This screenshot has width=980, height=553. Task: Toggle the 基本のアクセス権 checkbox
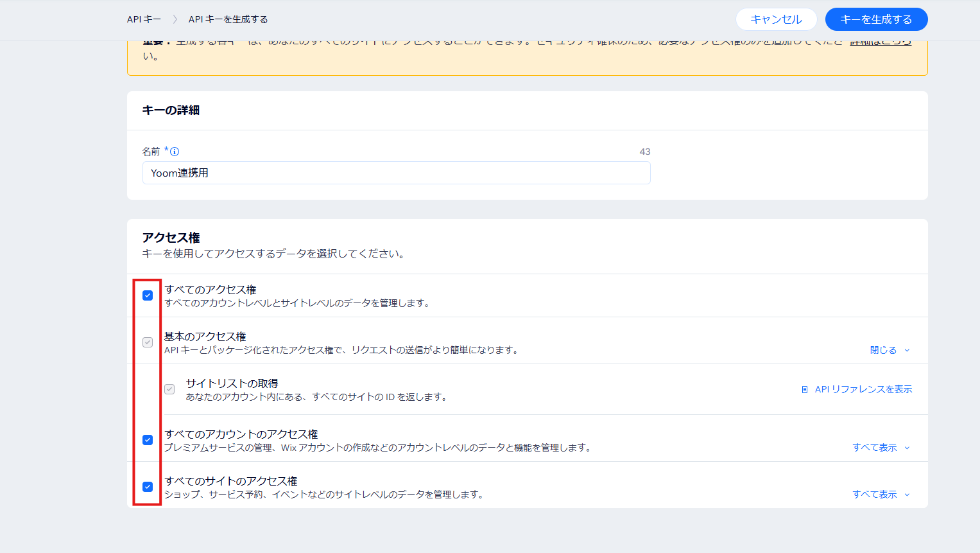click(x=148, y=342)
